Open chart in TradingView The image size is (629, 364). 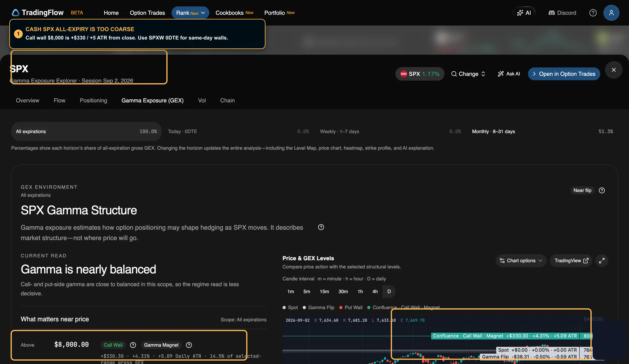tap(571, 260)
